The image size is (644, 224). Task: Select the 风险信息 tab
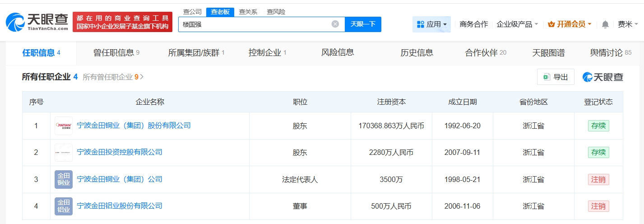point(337,53)
